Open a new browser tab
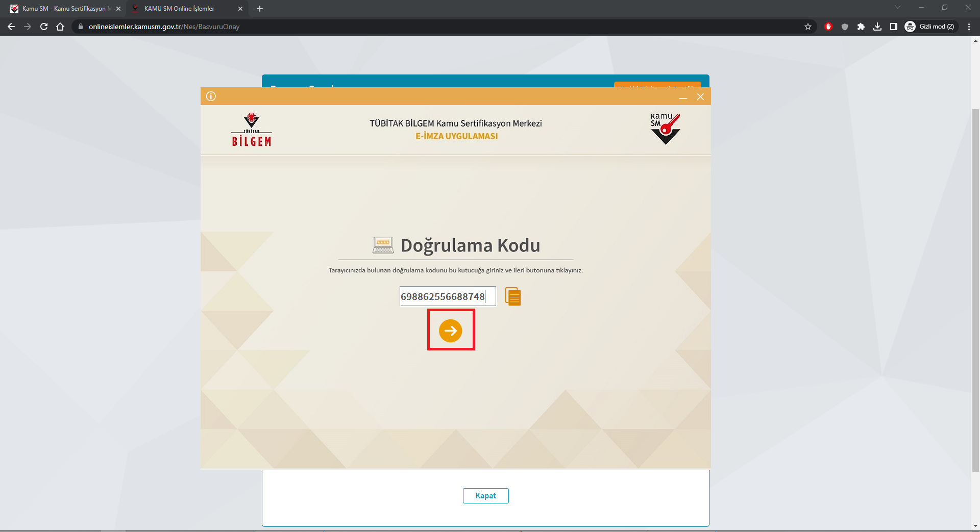This screenshot has height=532, width=980. pyautogui.click(x=260, y=9)
